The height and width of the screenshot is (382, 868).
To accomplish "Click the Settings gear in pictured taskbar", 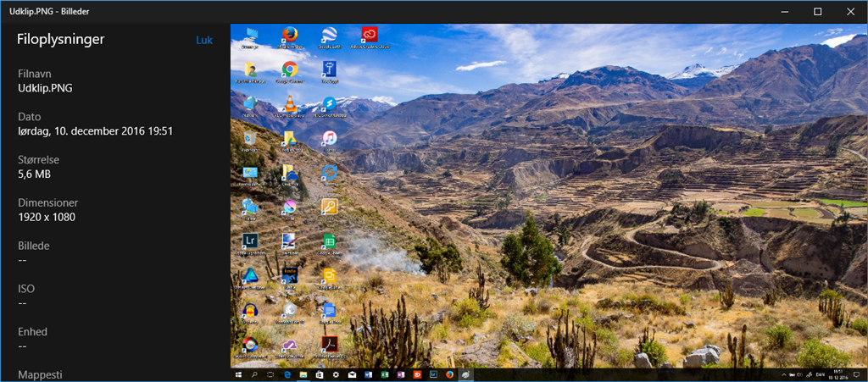I will (336, 374).
